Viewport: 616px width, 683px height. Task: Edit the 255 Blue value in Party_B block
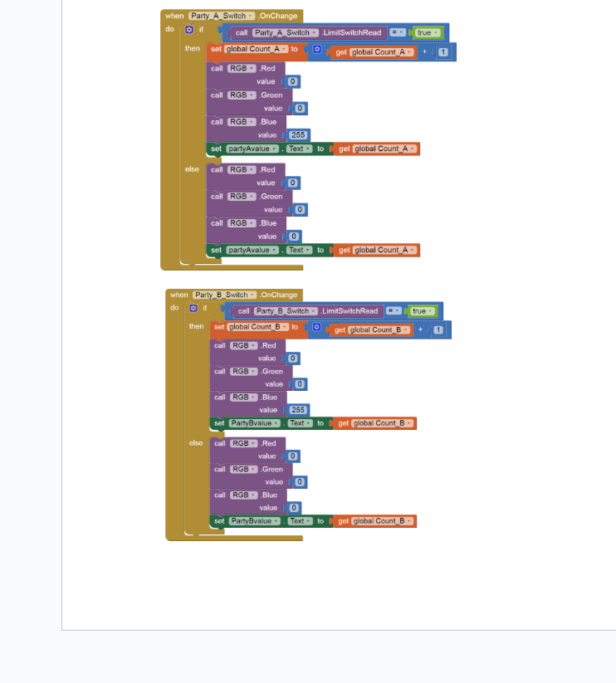[x=298, y=410]
